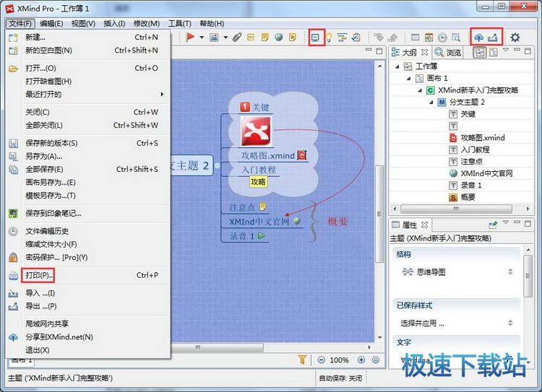The image size is (542, 392).
Task: Click the paperclip attachment icon
Action: 237,38
